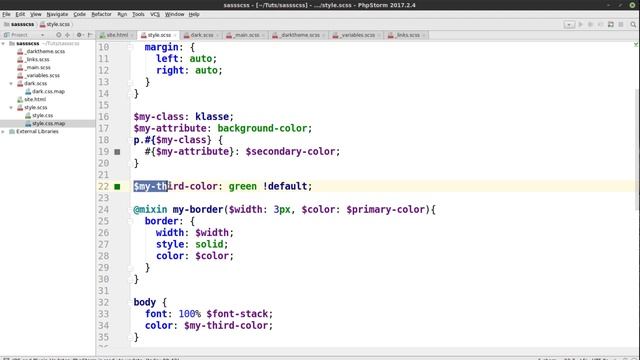Open the Tools menu

point(138,14)
